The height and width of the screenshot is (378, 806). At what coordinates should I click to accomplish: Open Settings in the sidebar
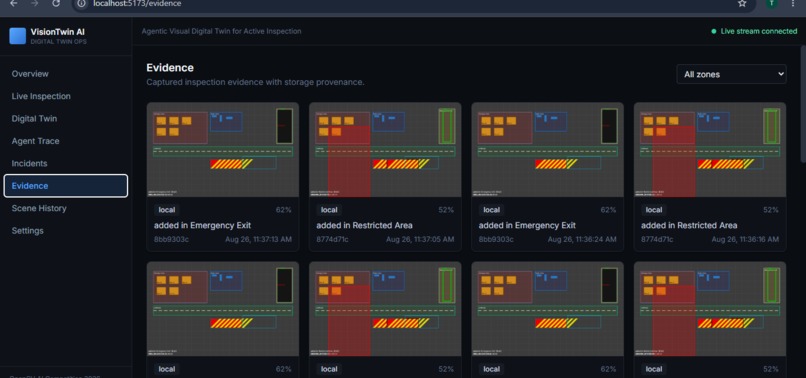click(x=66, y=230)
